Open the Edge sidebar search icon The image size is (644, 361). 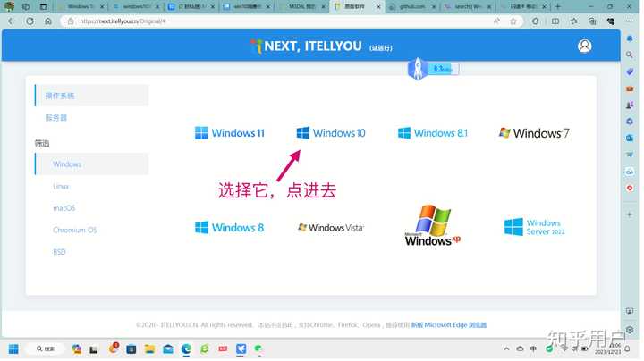[x=629, y=55]
